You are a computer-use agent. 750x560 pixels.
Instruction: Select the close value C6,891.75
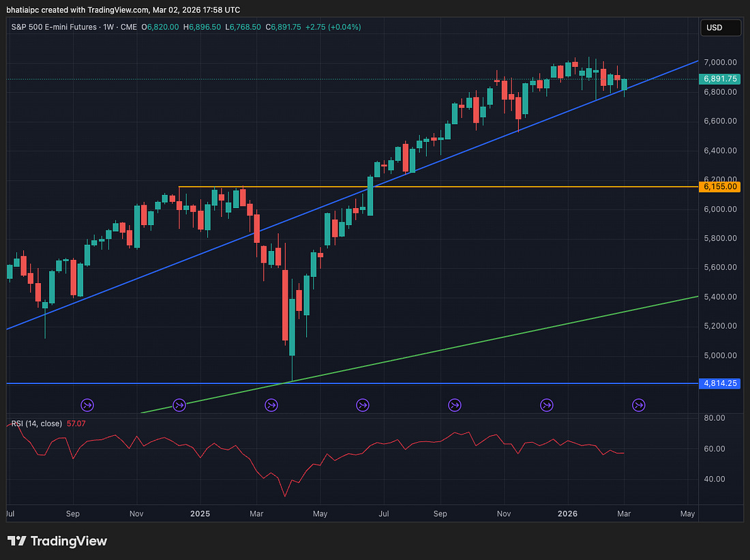coord(284,27)
